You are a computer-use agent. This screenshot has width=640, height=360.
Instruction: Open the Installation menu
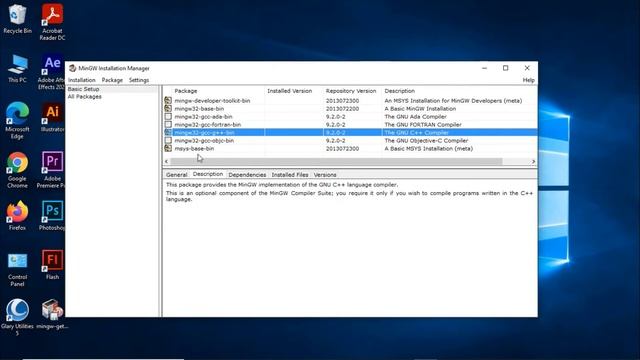(x=82, y=80)
